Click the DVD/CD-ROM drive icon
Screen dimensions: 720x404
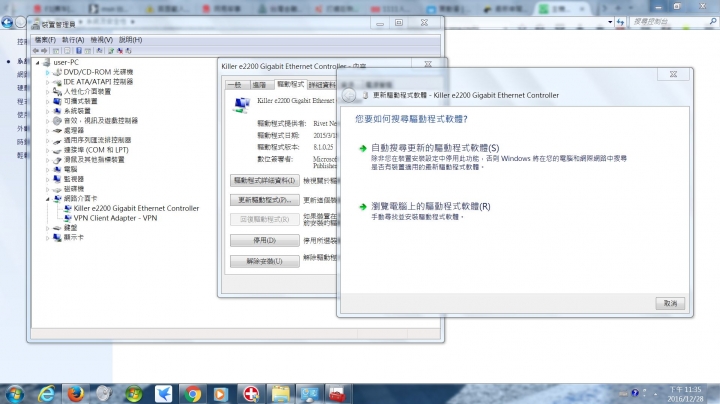point(57,72)
